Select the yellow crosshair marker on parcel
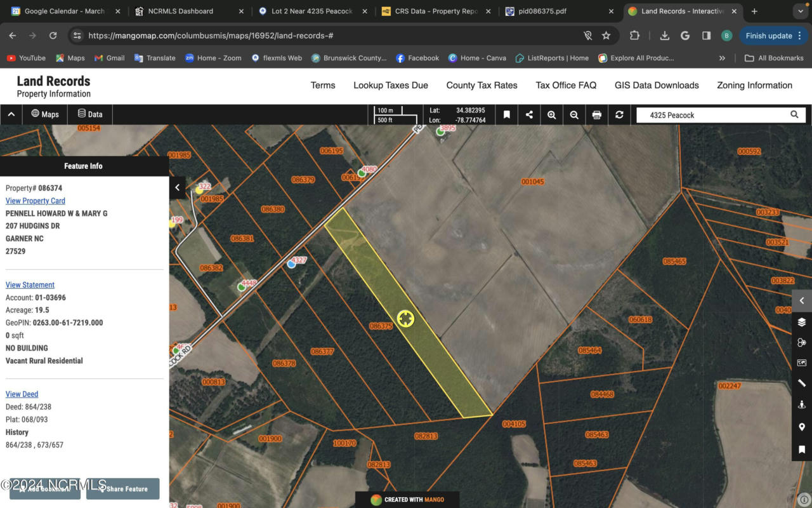This screenshot has width=812, height=508. click(x=406, y=319)
